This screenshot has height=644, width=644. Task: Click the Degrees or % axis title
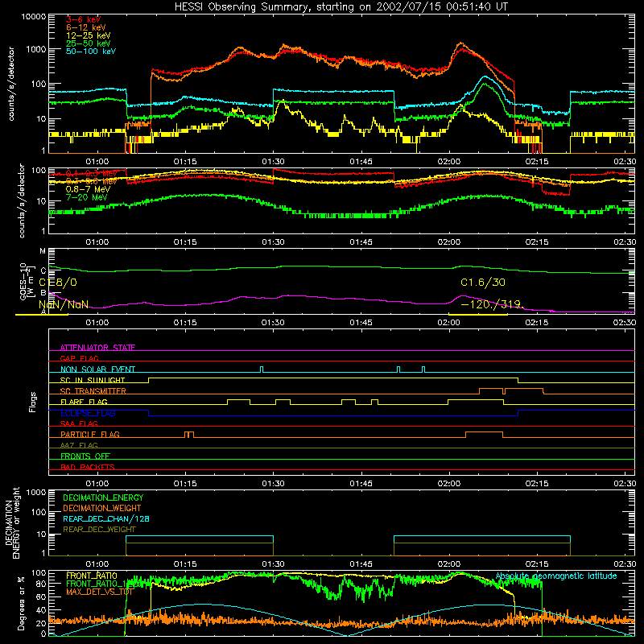[x=21, y=603]
